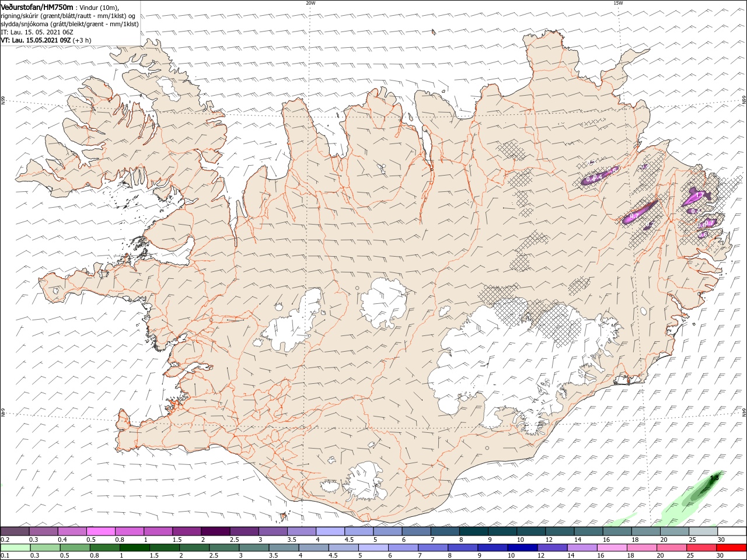The height and width of the screenshot is (560, 747).
Task: Select the initial time line IT: Lau. 15. 05. 2021 06Z
Action: [37, 32]
